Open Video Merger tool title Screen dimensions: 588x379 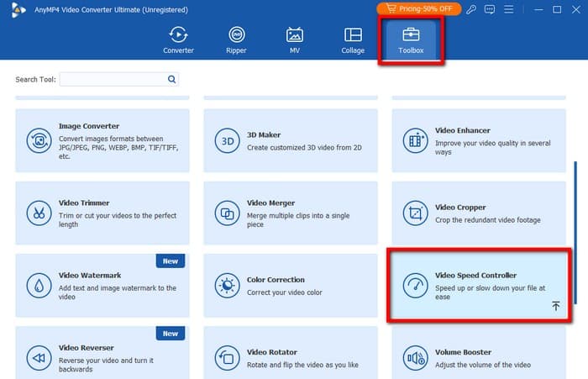[x=270, y=203]
